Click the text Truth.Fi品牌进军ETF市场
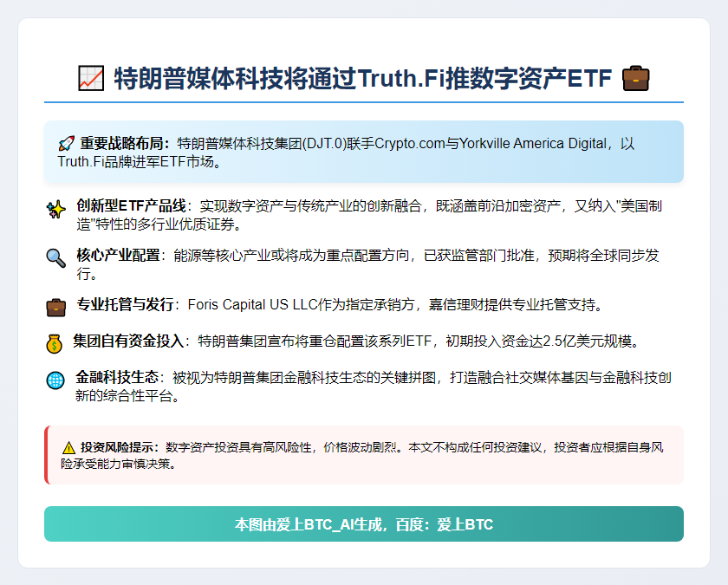Viewport: 728px width, 585px height. [x=135, y=161]
